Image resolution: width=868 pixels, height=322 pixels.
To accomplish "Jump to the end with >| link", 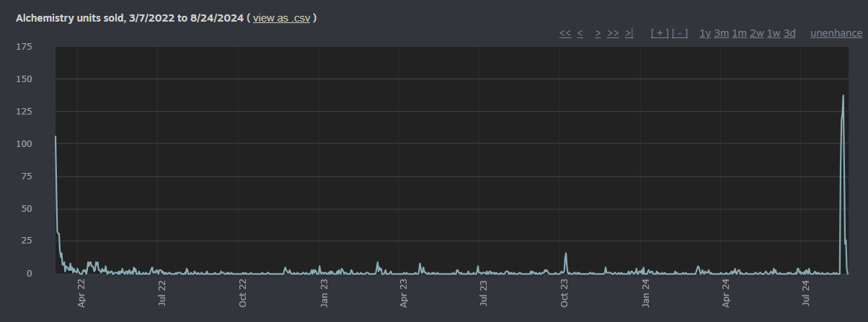I will (x=629, y=33).
